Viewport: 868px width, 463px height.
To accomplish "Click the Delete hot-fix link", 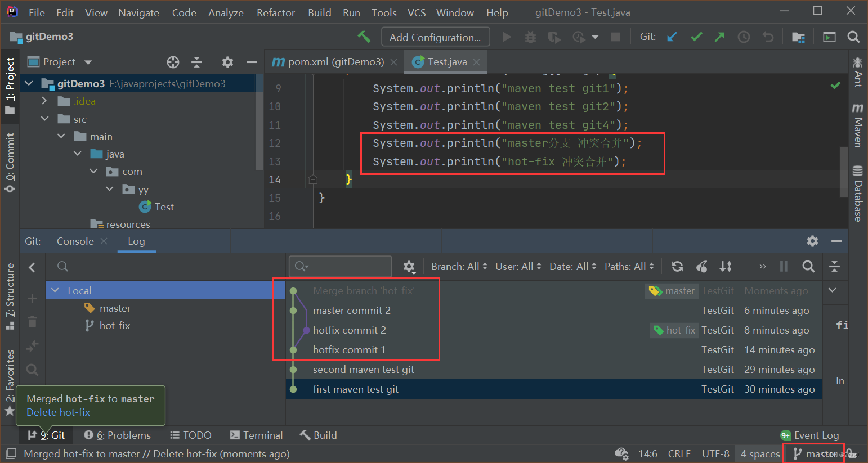I will point(58,412).
